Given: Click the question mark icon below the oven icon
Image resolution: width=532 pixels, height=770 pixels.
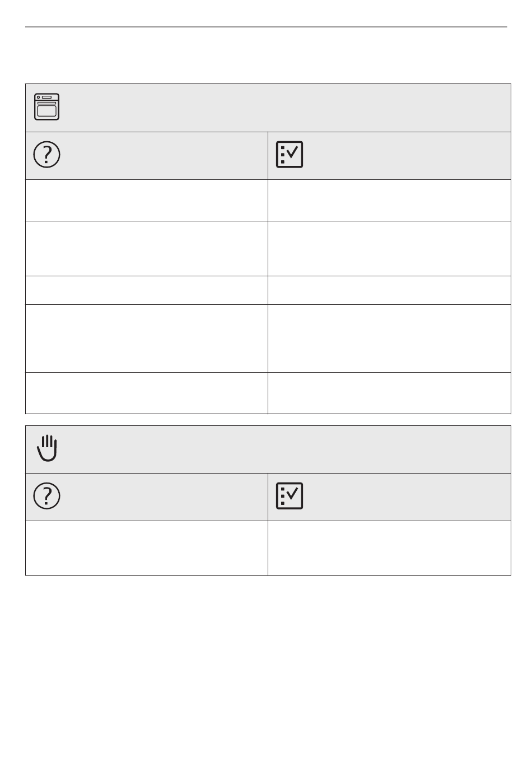Looking at the screenshot, I should click(x=47, y=155).
